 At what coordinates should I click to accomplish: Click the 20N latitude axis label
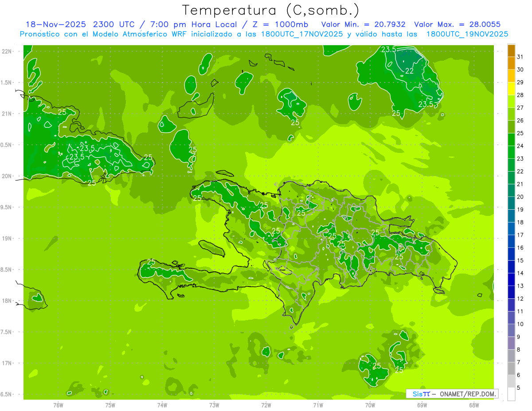click(x=7, y=176)
